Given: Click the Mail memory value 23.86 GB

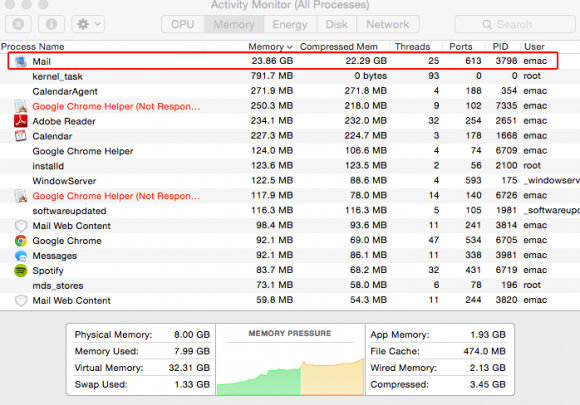Looking at the screenshot, I should click(272, 61).
